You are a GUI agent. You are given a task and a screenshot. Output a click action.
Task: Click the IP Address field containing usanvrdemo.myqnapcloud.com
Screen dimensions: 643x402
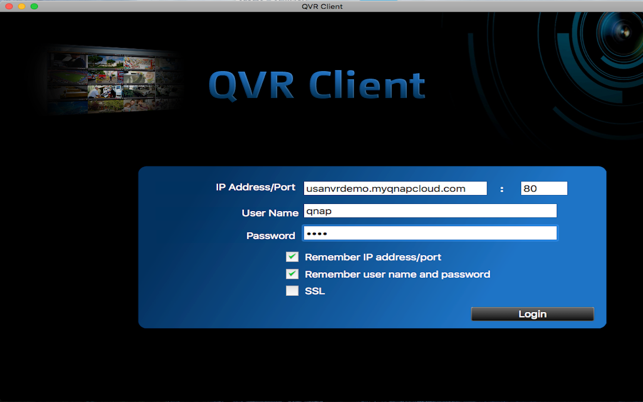395,188
